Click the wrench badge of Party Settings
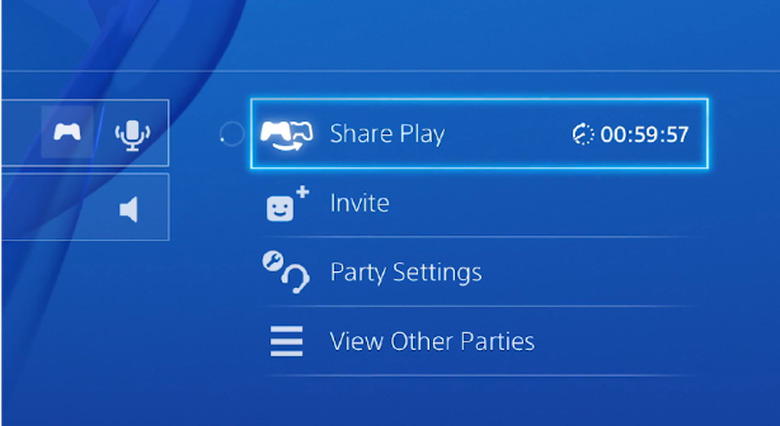Image resolution: width=780 pixels, height=426 pixels. [x=273, y=260]
